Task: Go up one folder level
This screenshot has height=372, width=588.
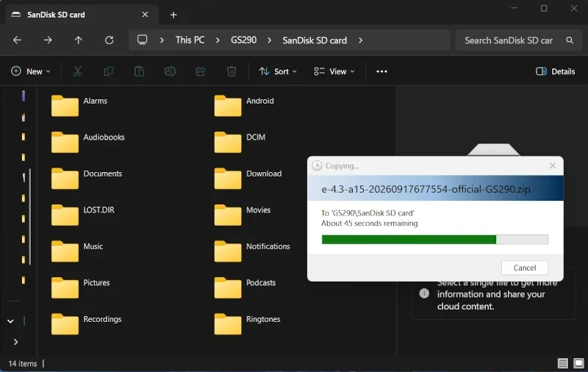Action: click(78, 40)
